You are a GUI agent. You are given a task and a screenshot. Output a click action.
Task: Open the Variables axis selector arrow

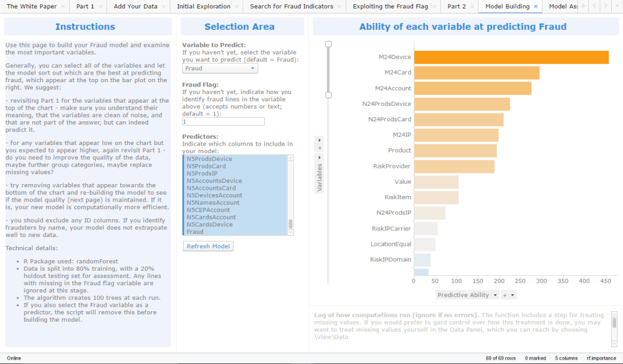point(320,157)
